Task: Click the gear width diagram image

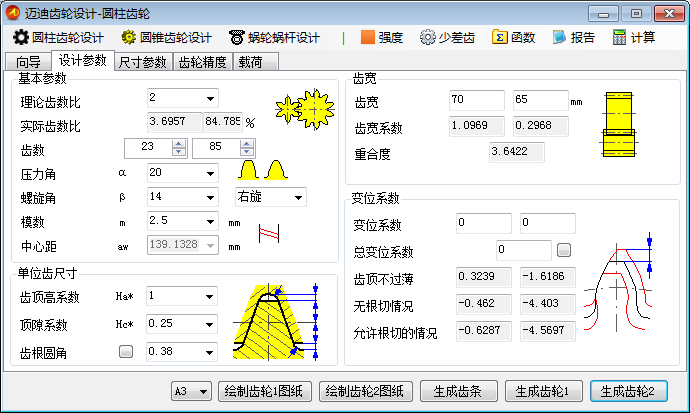Action: pyautogui.click(x=619, y=124)
